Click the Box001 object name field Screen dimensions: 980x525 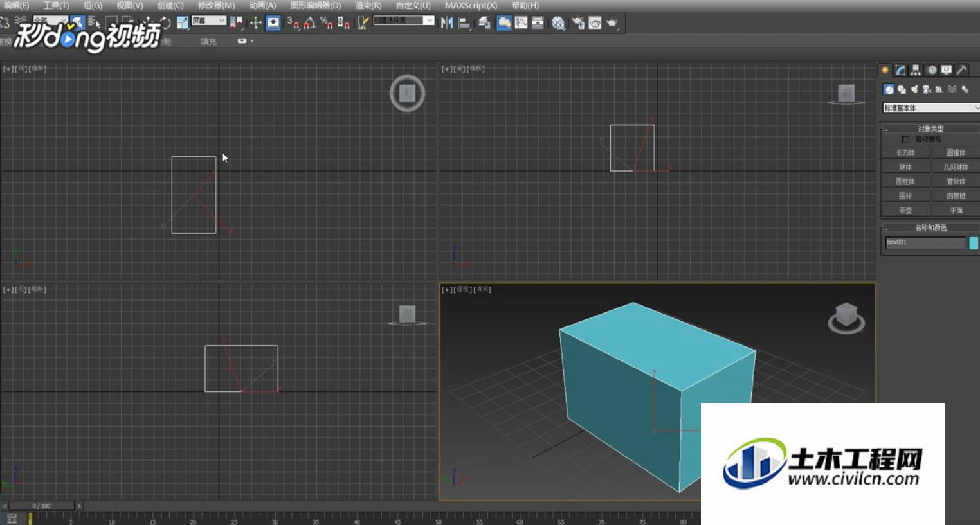(x=925, y=242)
